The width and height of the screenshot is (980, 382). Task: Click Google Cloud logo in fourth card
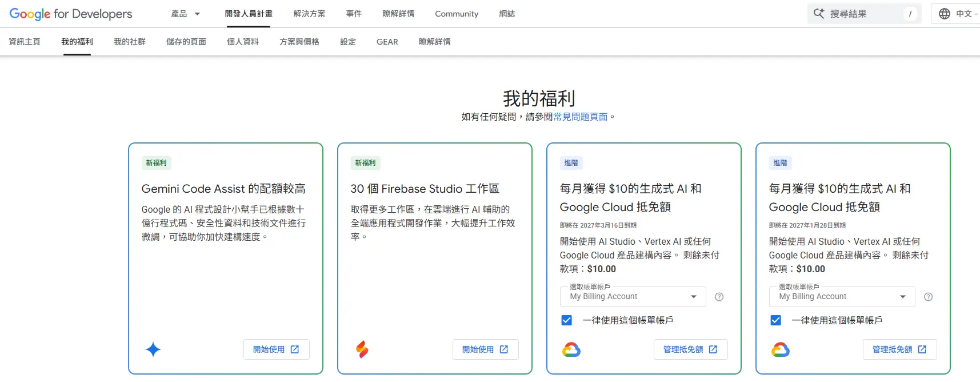780,349
